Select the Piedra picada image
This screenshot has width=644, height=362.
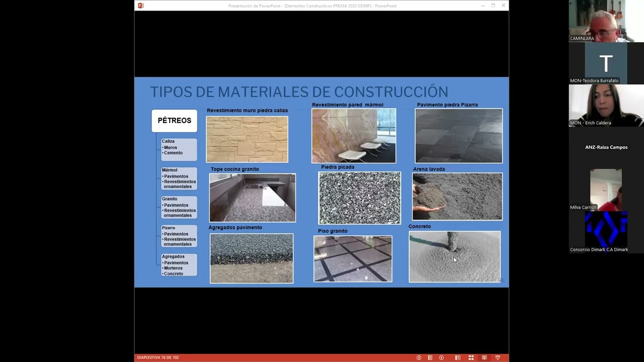(359, 198)
